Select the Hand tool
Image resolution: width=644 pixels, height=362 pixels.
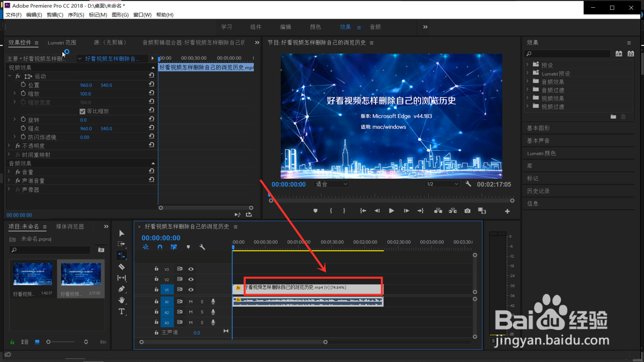122,300
